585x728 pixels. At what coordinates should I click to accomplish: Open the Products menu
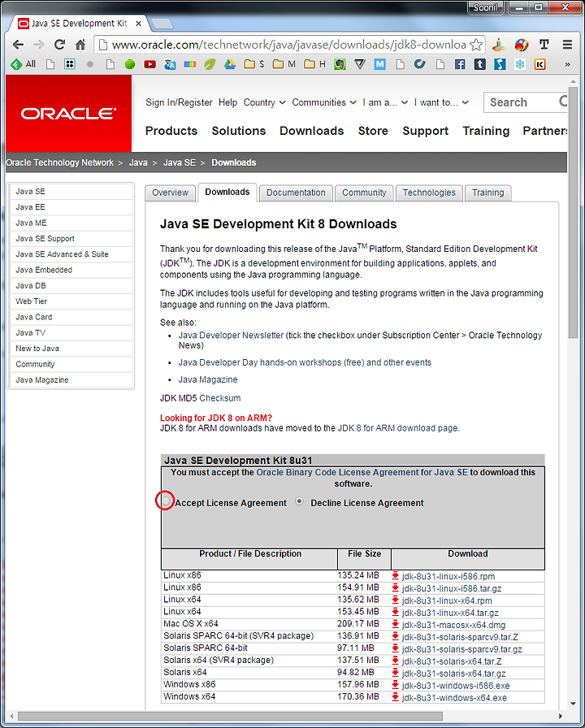click(x=171, y=131)
